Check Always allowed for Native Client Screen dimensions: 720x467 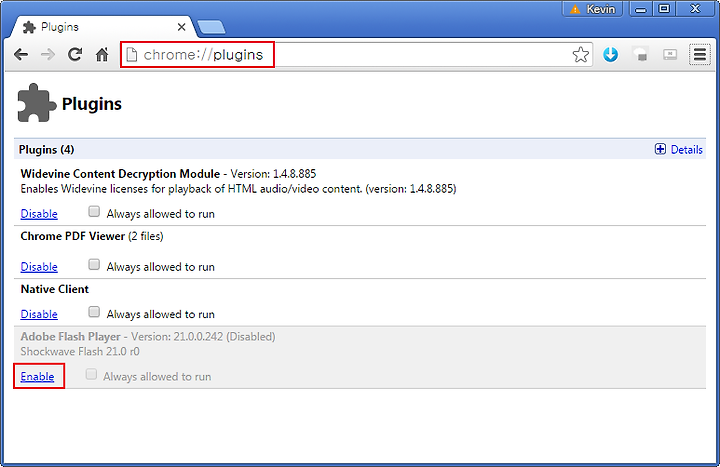tap(94, 312)
